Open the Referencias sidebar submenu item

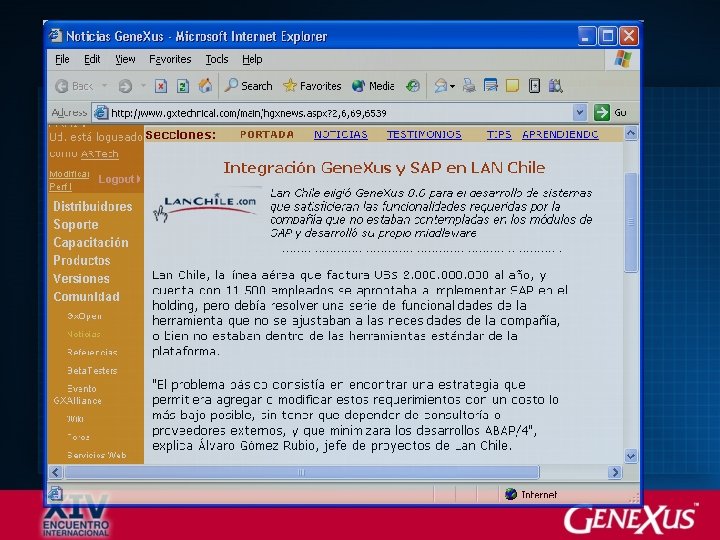(92, 353)
